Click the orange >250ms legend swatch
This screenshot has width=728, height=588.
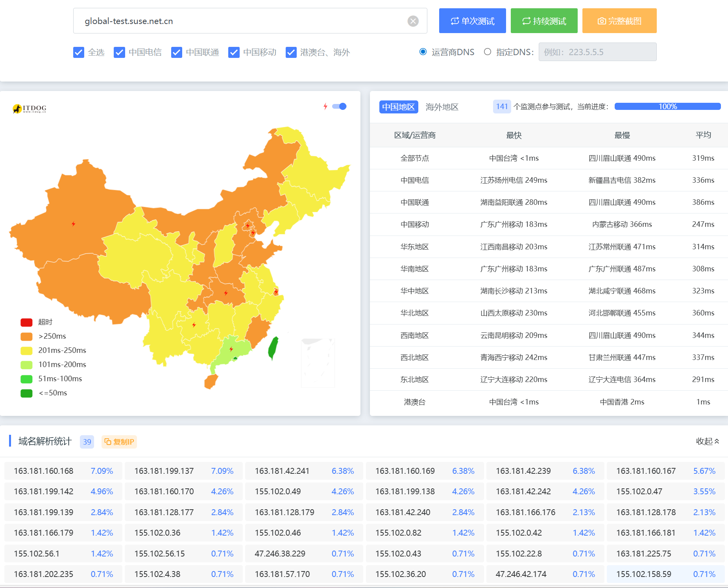[26, 336]
